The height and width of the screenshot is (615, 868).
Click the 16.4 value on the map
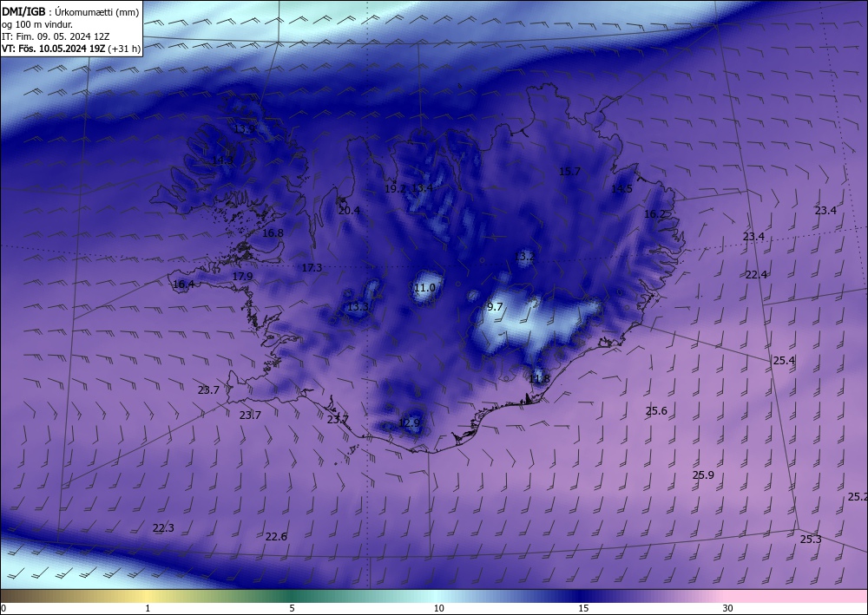click(184, 285)
